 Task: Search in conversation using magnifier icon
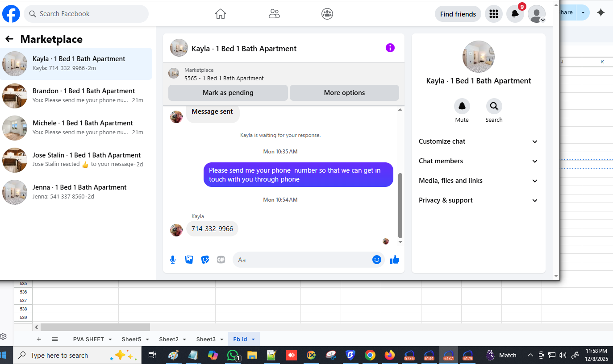pyautogui.click(x=494, y=106)
